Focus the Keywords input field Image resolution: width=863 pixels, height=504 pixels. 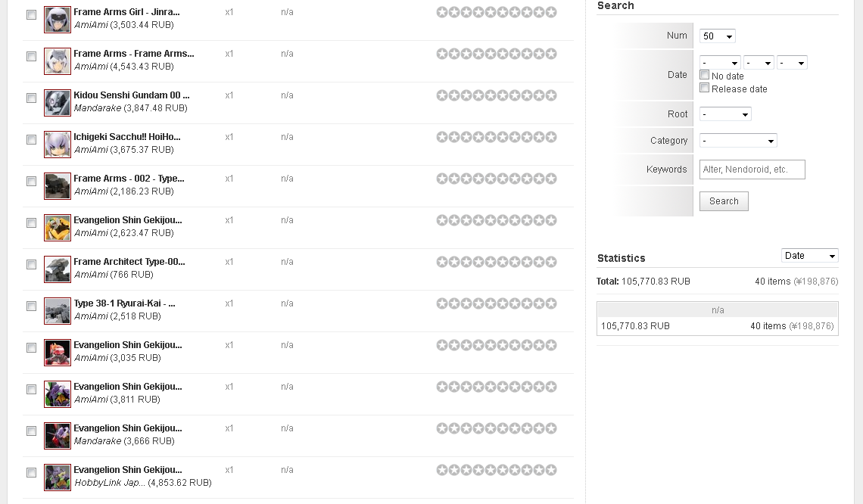(x=752, y=170)
